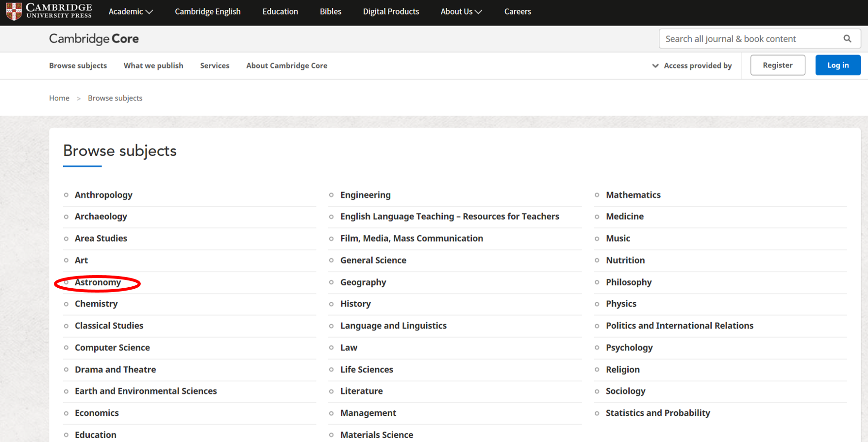Open the Psychology subject
This screenshot has width=868, height=442.
point(629,347)
